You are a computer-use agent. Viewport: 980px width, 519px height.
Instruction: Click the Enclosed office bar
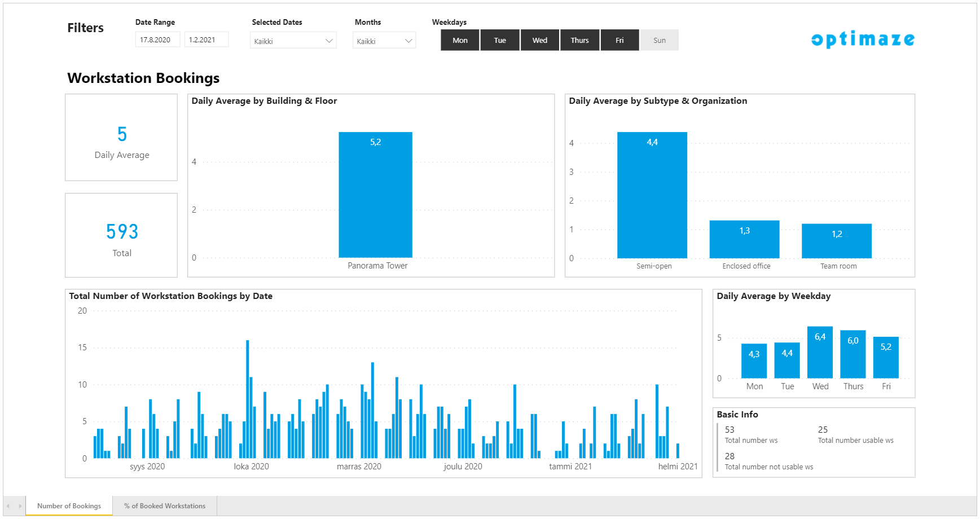(x=744, y=239)
